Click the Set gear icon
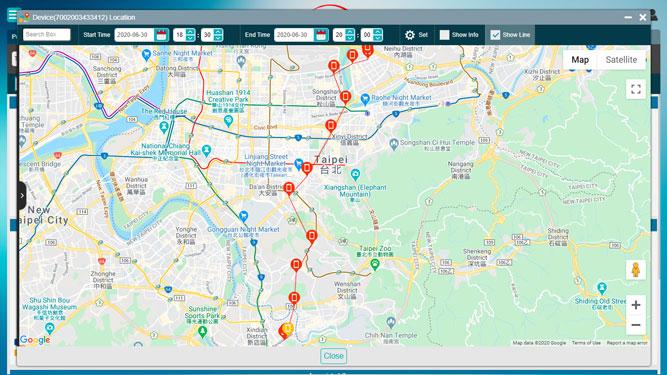667x375 pixels. click(x=410, y=35)
